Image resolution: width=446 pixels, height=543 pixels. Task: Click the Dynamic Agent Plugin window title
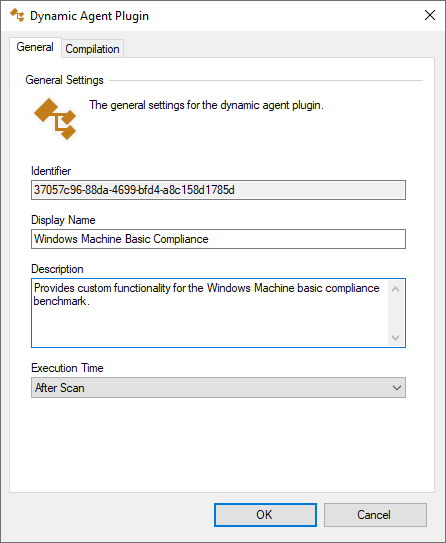coord(89,16)
